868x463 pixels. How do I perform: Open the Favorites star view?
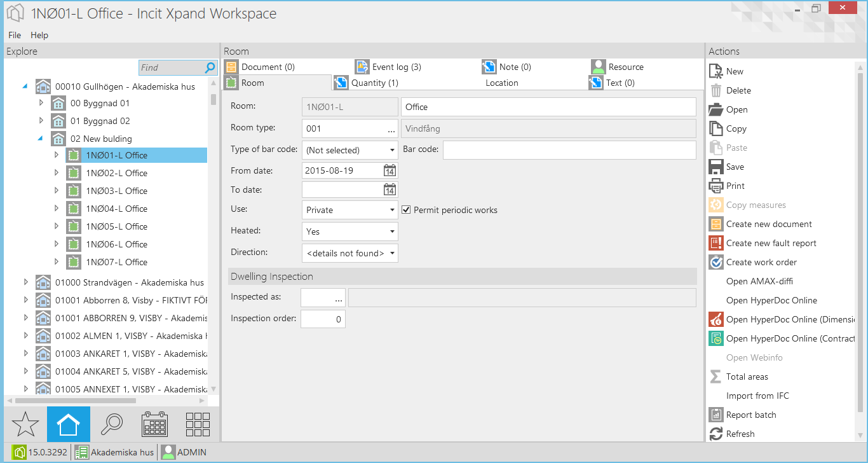25,424
